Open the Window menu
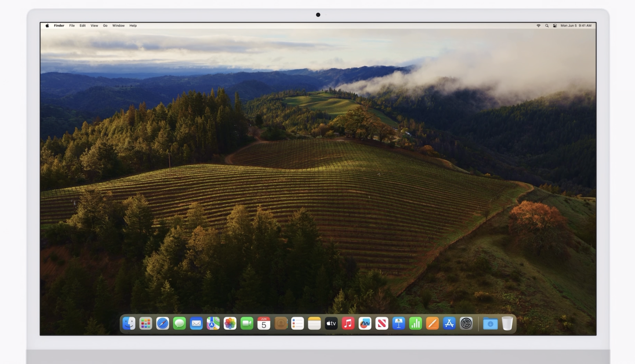This screenshot has height=364, width=635. [118, 26]
